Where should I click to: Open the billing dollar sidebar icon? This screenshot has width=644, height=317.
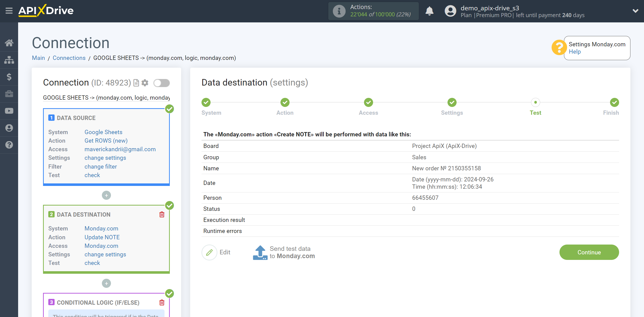click(9, 77)
